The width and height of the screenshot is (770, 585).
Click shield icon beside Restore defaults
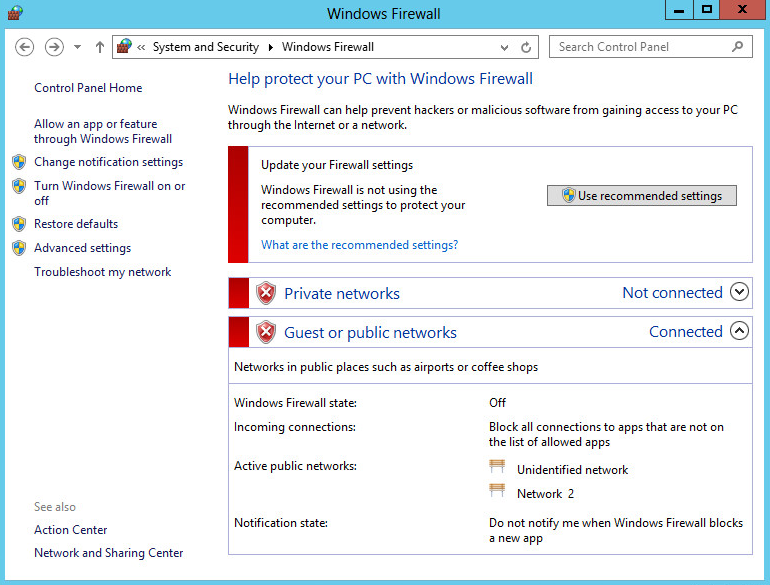tap(19, 224)
